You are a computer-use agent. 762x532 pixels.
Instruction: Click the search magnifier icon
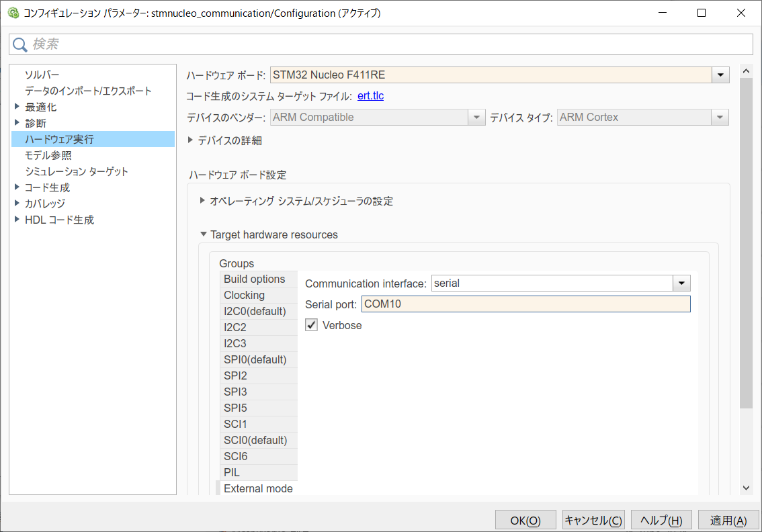coord(20,45)
